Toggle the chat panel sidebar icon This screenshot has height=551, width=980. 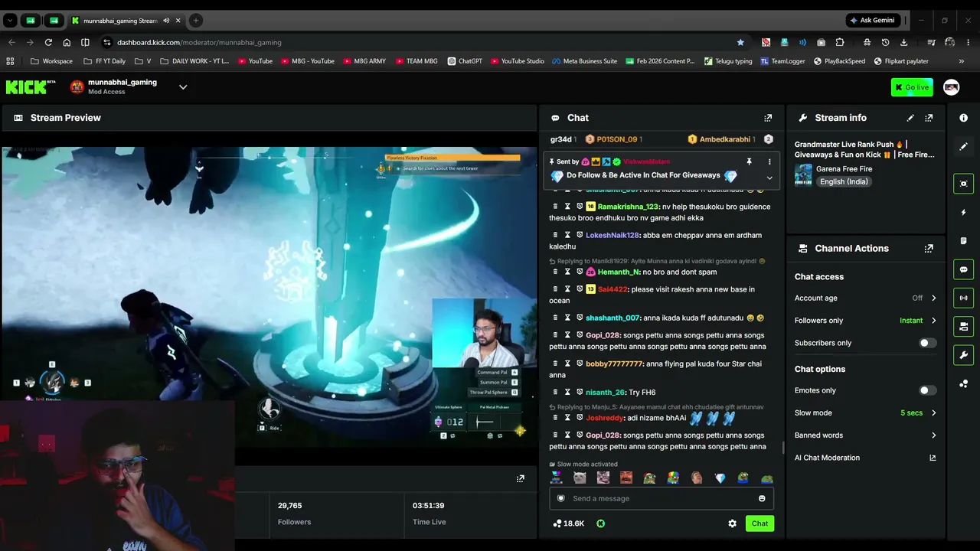pyautogui.click(x=964, y=269)
